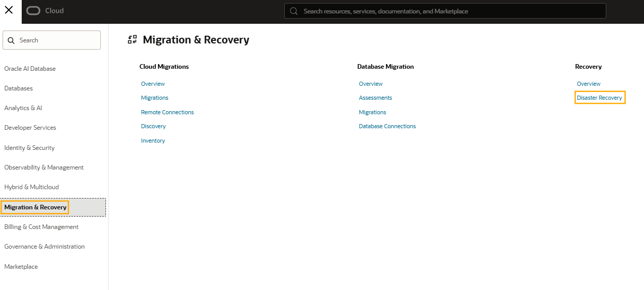Open Developer Services category

30,128
